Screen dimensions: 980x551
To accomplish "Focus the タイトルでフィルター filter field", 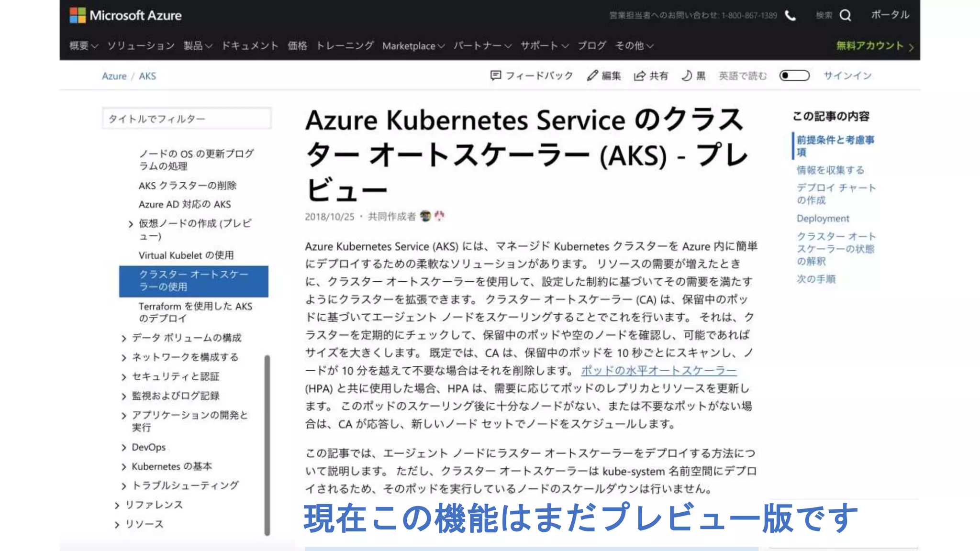I will click(x=187, y=118).
